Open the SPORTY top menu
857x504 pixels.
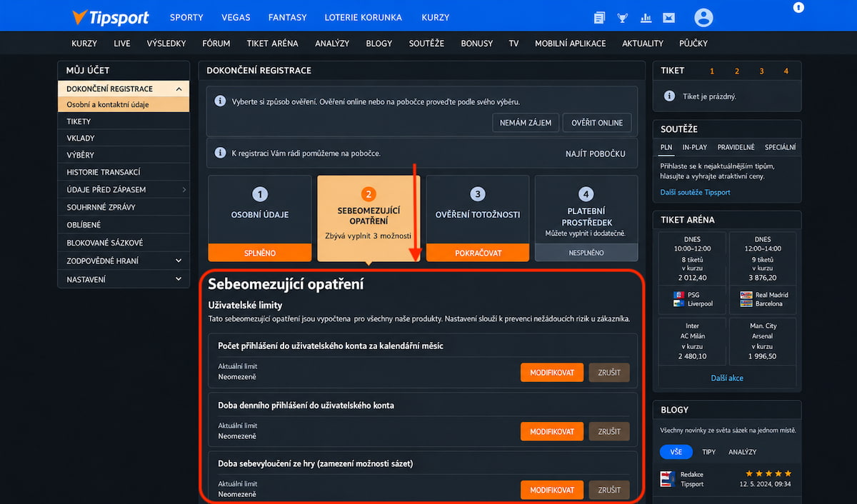coord(186,17)
